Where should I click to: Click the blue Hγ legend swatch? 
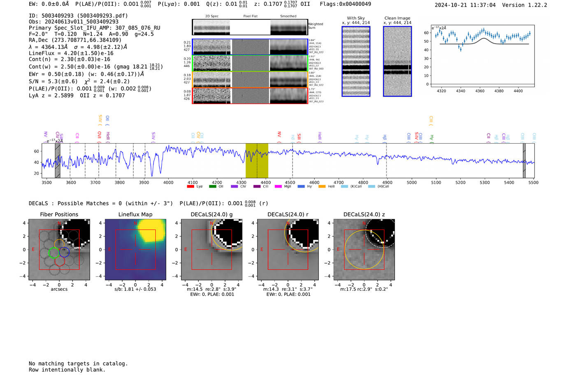click(x=301, y=186)
